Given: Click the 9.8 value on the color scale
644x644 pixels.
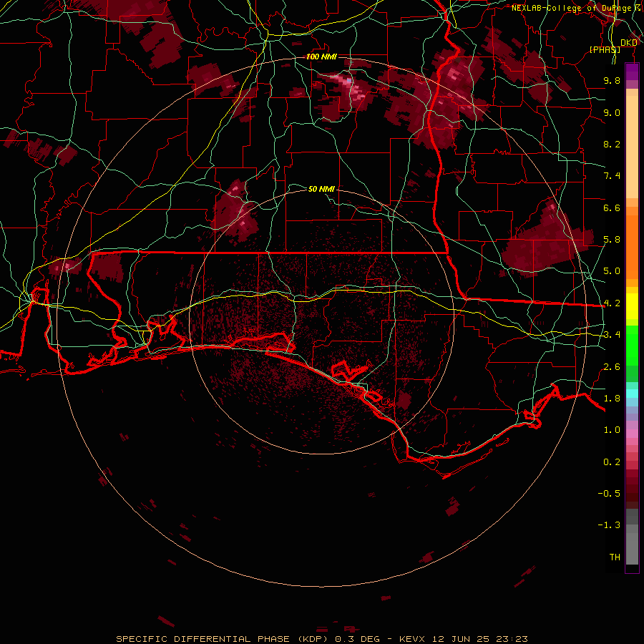Looking at the screenshot, I should click(612, 80).
